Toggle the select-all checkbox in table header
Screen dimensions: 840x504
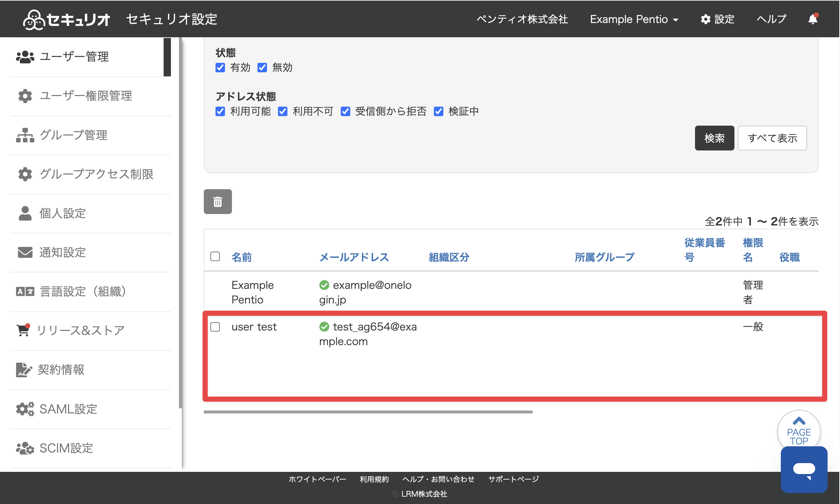click(215, 256)
